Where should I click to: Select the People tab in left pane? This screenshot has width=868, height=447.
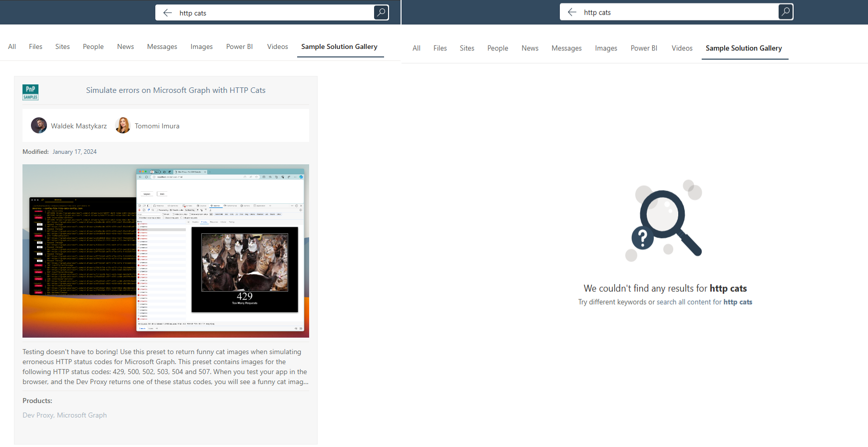[x=93, y=46]
